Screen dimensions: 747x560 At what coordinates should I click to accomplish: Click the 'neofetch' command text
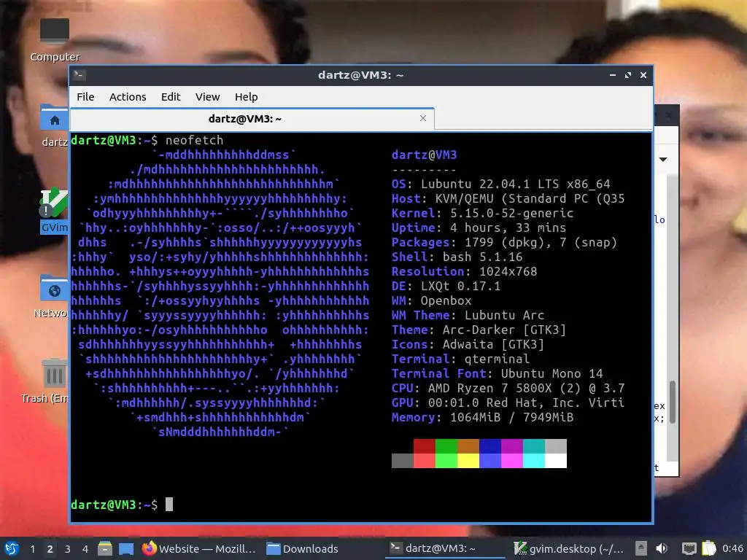(194, 140)
